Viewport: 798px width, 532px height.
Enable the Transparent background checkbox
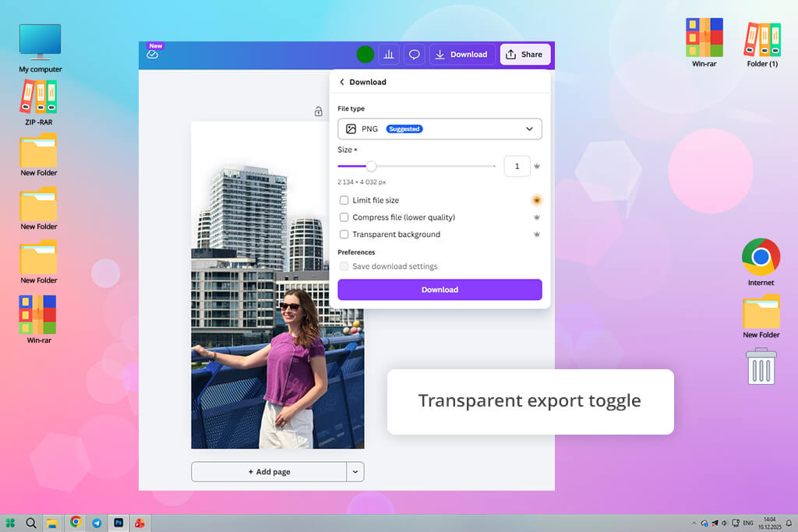coord(344,234)
